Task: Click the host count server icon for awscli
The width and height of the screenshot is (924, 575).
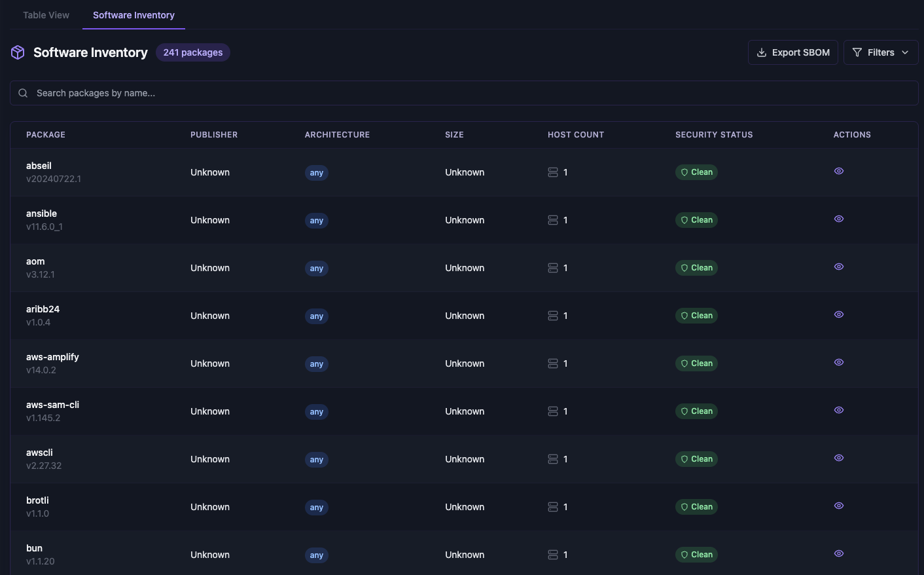Action: coord(553,459)
